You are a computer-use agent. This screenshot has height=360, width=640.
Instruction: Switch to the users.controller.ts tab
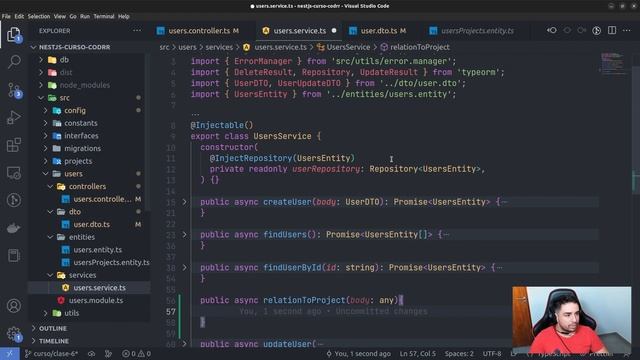tap(199, 31)
